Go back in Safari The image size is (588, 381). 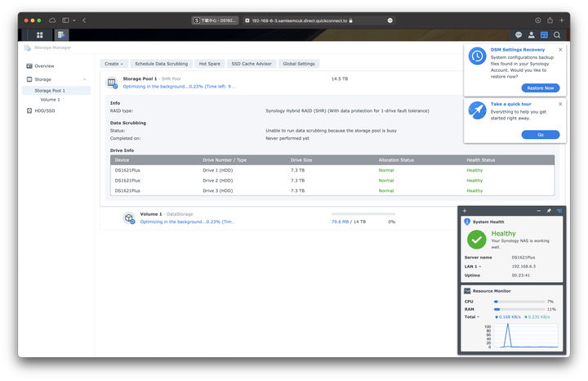point(84,20)
